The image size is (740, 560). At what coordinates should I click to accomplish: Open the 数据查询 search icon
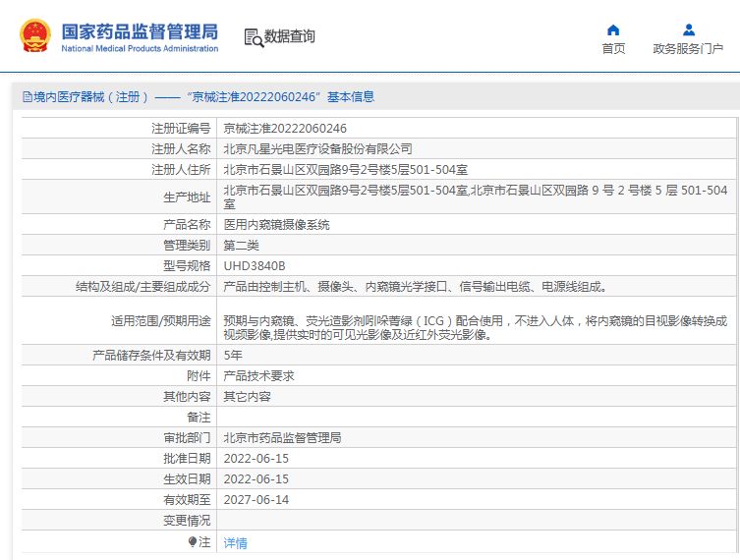[254, 37]
